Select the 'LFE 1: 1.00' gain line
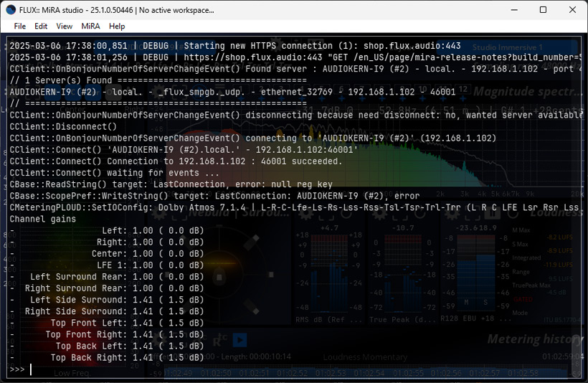The height and width of the screenshot is (383, 588). point(107,265)
